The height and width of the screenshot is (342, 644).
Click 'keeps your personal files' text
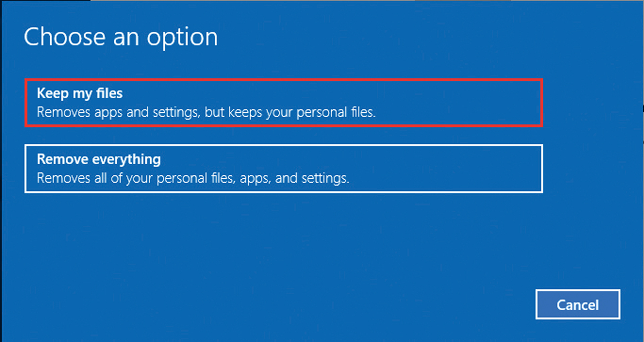coord(301,112)
